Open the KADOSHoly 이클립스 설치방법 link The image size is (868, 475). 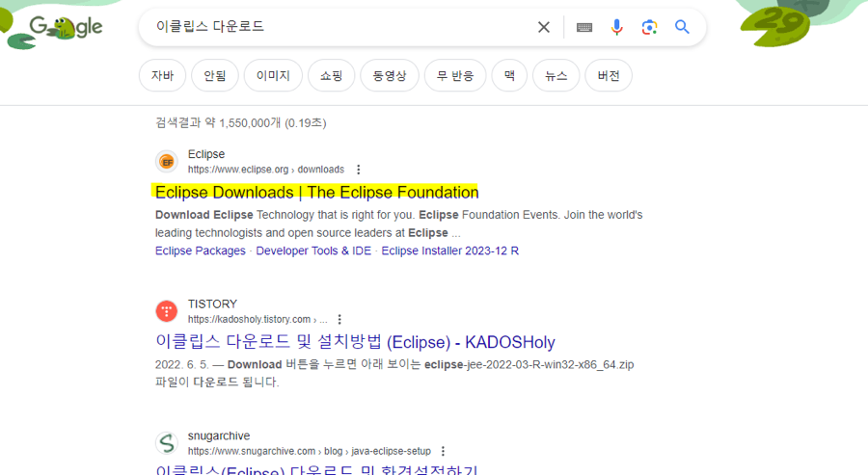click(x=355, y=342)
